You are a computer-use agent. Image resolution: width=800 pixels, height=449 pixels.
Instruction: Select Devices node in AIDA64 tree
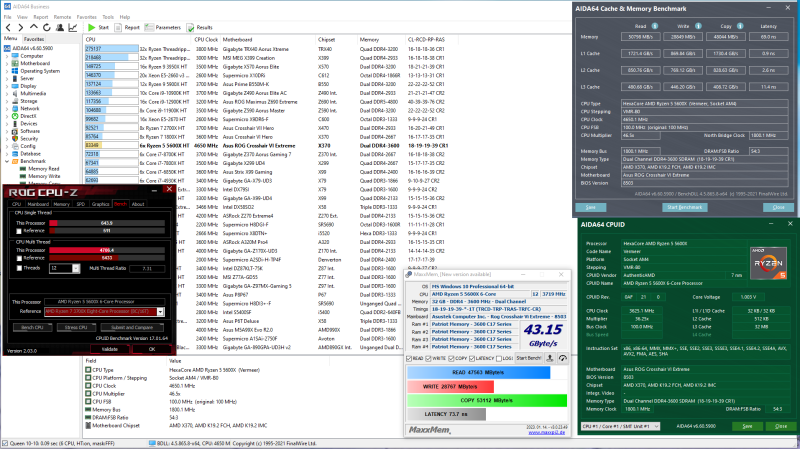pos(24,123)
